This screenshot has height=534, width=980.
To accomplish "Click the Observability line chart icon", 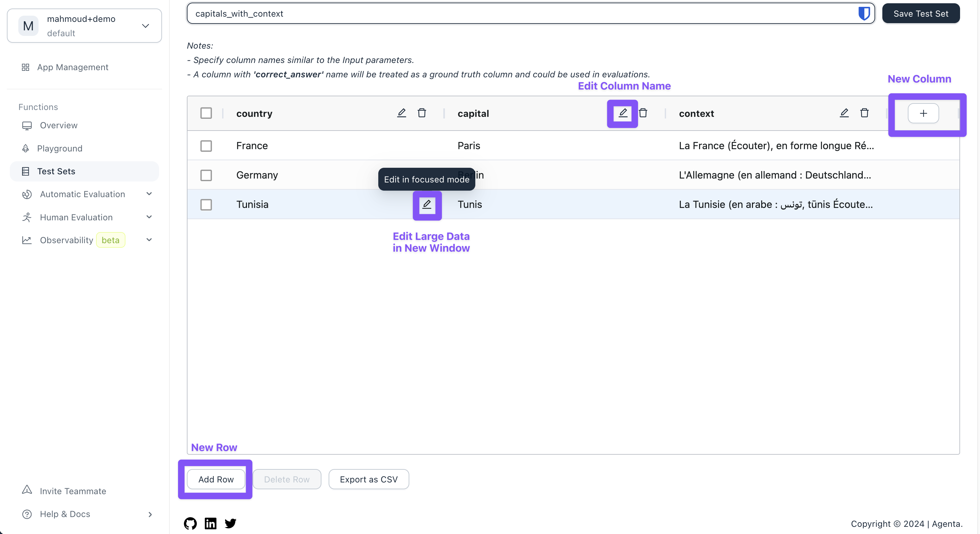I will click(x=27, y=240).
